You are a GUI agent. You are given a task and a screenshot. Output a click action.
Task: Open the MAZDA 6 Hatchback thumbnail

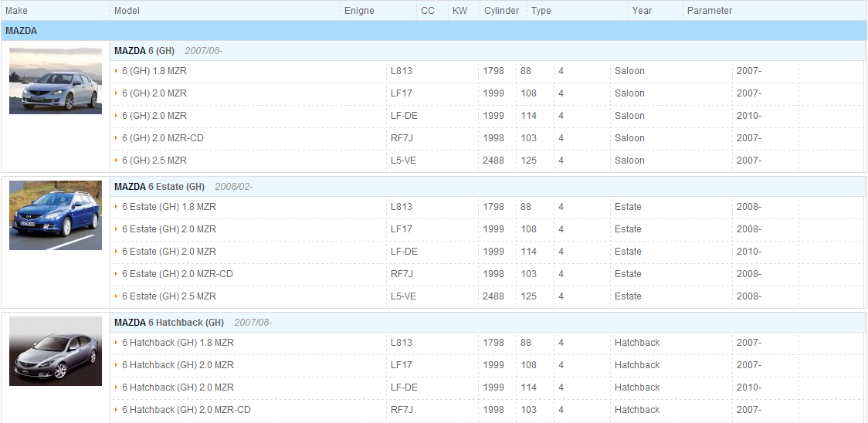click(56, 351)
